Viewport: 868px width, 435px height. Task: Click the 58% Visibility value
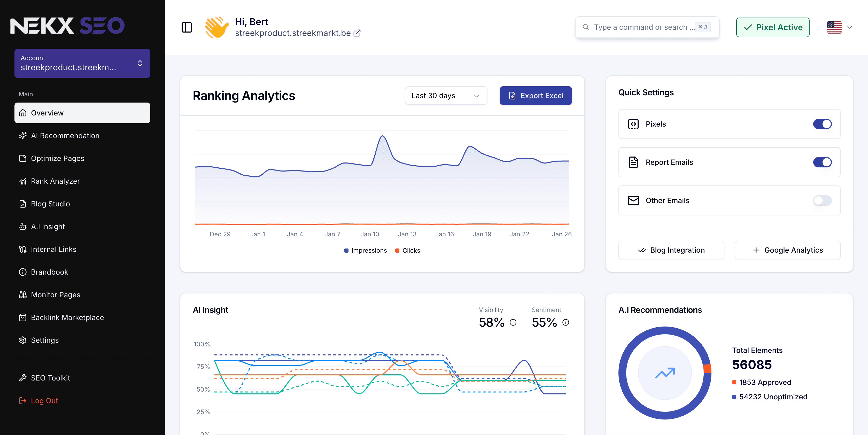point(491,322)
